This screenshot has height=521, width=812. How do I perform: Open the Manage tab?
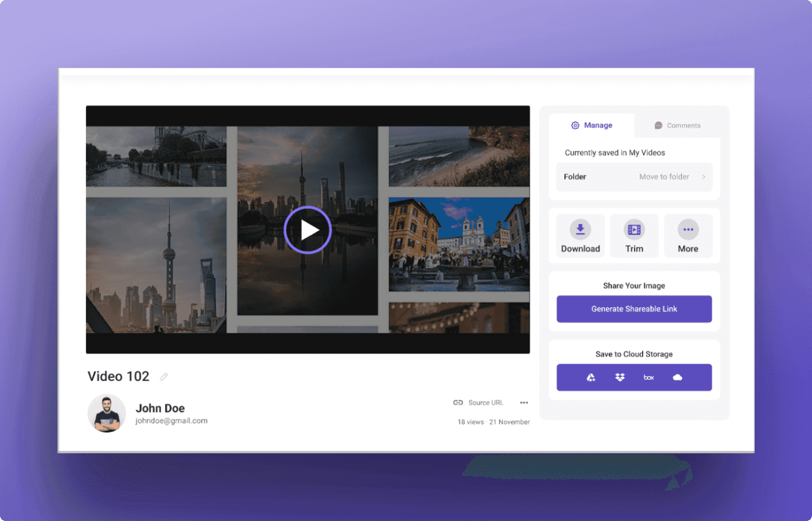(592, 125)
